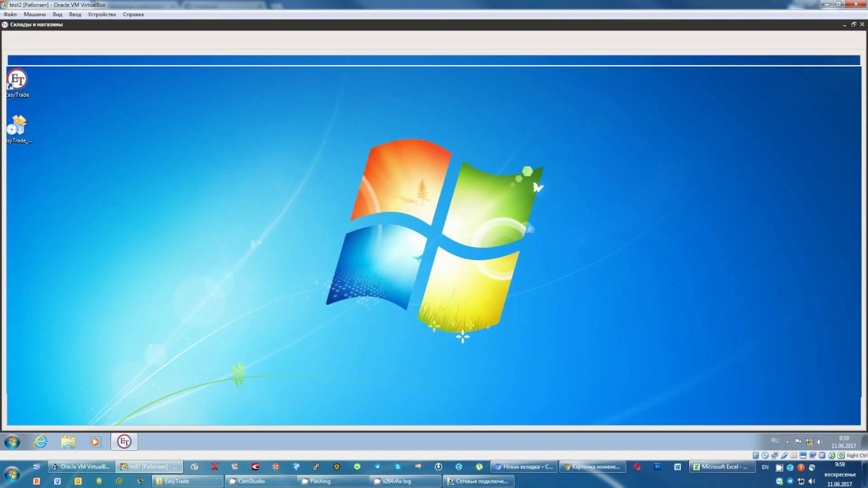Open EasyTrade folder in host taskbar
Viewport: 868px width, 488px height.
pyautogui.click(x=189, y=481)
